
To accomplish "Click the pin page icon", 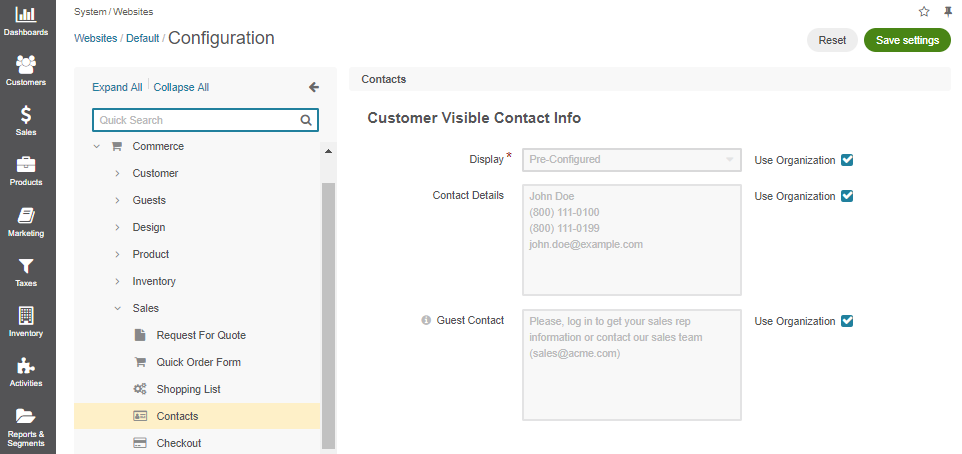I will [949, 12].
